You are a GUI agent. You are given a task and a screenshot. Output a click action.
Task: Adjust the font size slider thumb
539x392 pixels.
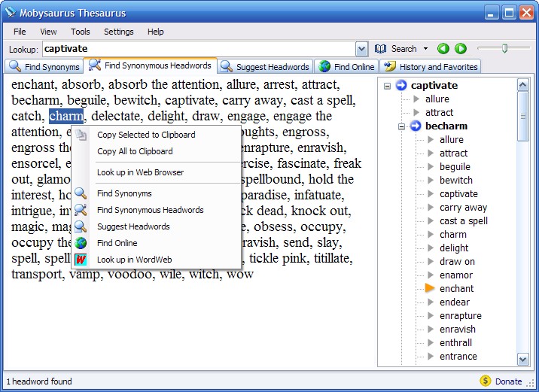click(504, 48)
